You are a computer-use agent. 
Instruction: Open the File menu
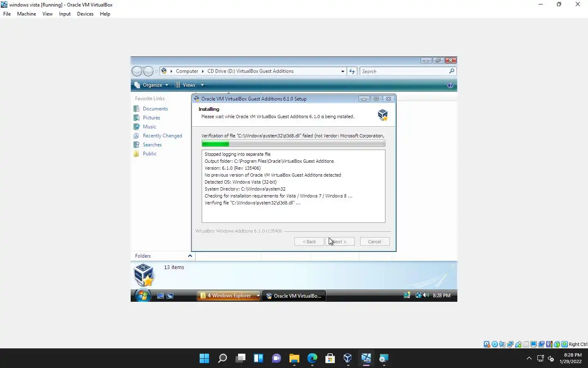click(7, 13)
